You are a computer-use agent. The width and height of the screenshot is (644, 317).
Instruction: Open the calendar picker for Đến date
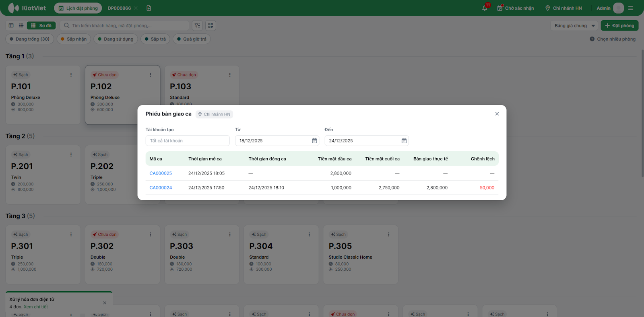point(404,141)
